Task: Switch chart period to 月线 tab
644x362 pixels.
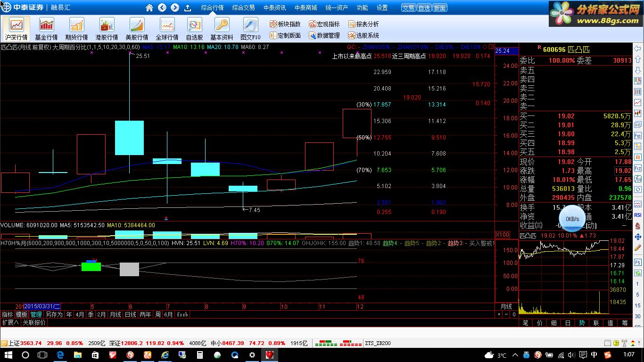Action: click(115, 314)
